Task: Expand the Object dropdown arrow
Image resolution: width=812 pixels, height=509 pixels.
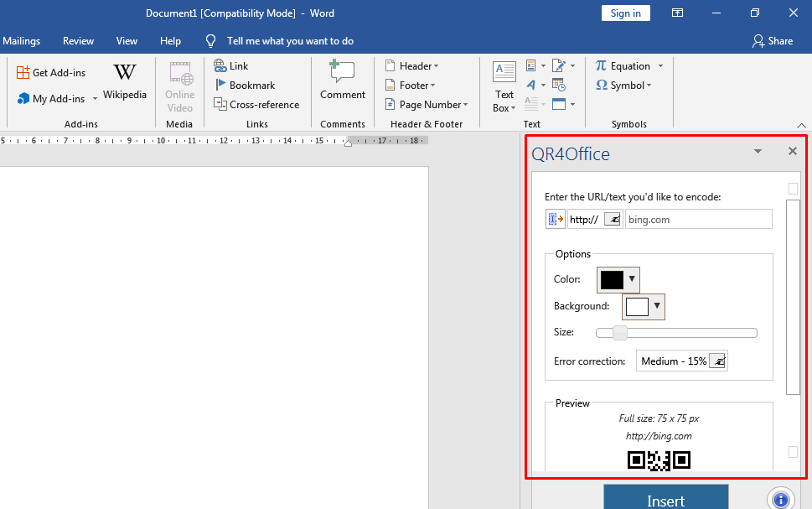Action: [572, 104]
